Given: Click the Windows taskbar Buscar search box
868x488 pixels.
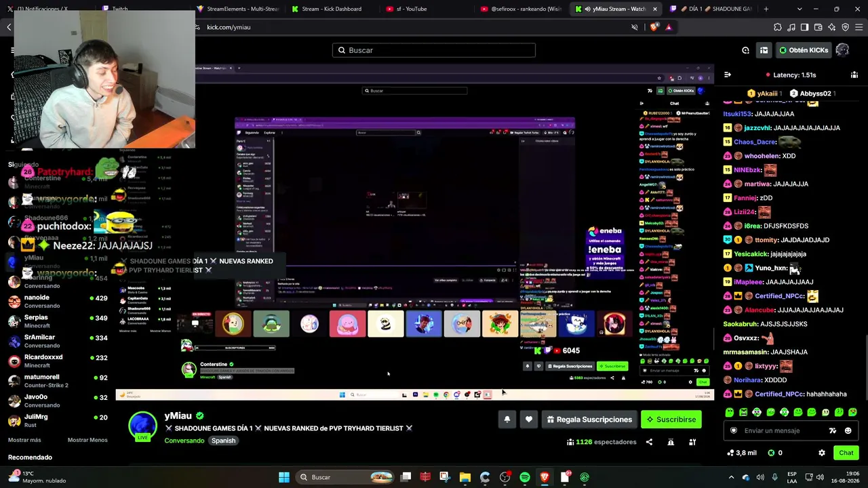Looking at the screenshot, I should pos(347,477).
